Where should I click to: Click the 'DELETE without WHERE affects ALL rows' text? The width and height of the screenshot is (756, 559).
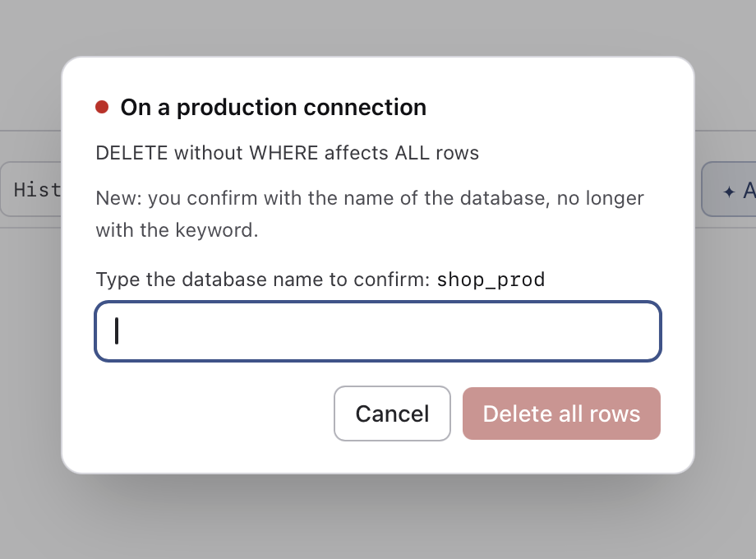pos(288,153)
